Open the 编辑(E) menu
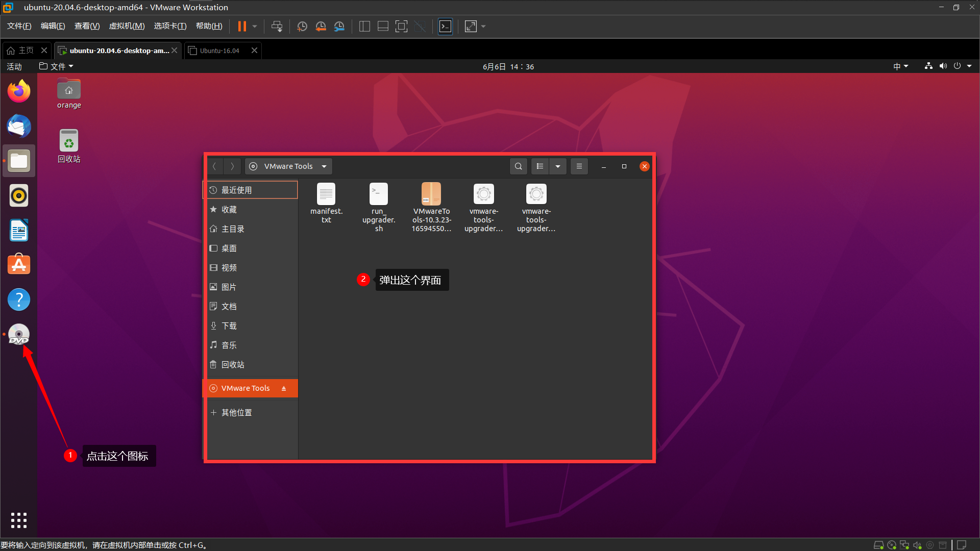980x551 pixels. (x=53, y=26)
